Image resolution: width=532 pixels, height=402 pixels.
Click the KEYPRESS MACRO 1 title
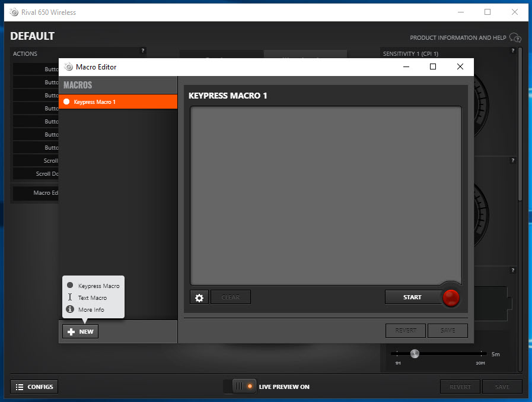[x=228, y=96]
